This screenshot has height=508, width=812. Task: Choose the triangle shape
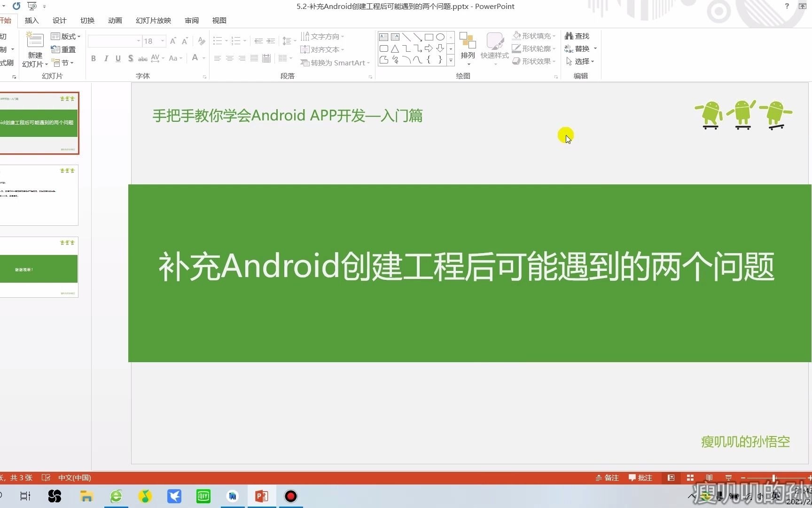(x=395, y=48)
